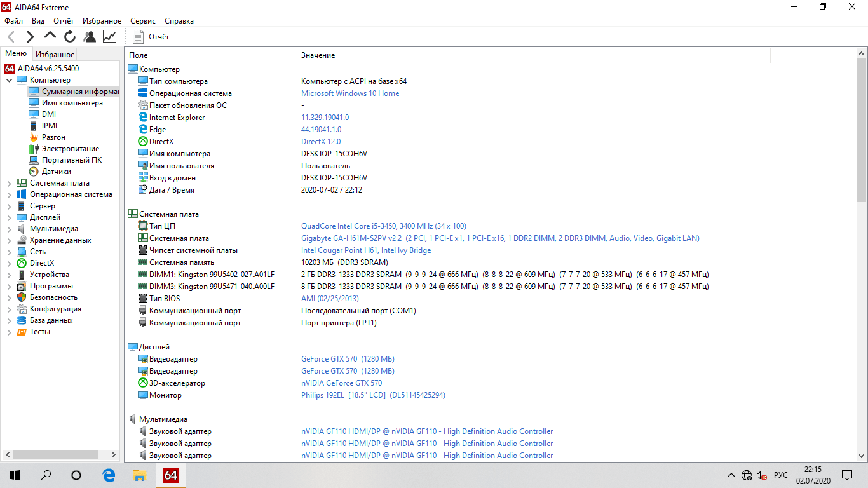Expand the Хранение данных tree node

click(9, 240)
